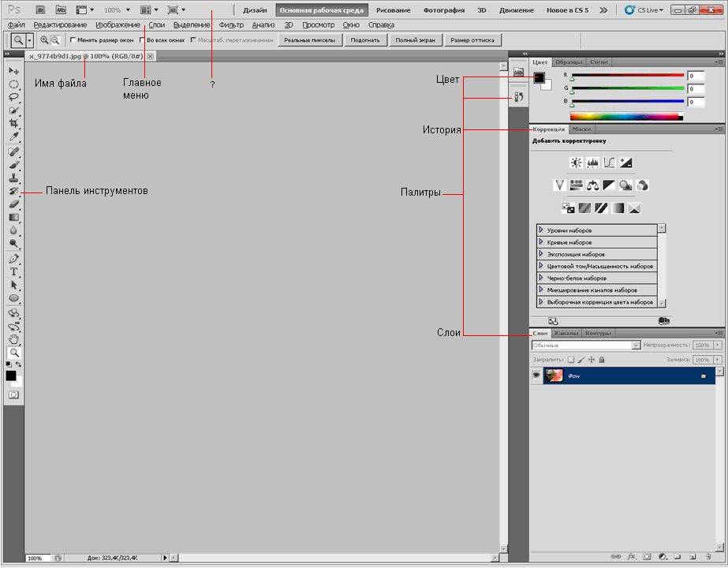The height and width of the screenshot is (568, 728).
Task: Toggle the lock all padlock icon
Action: point(602,360)
